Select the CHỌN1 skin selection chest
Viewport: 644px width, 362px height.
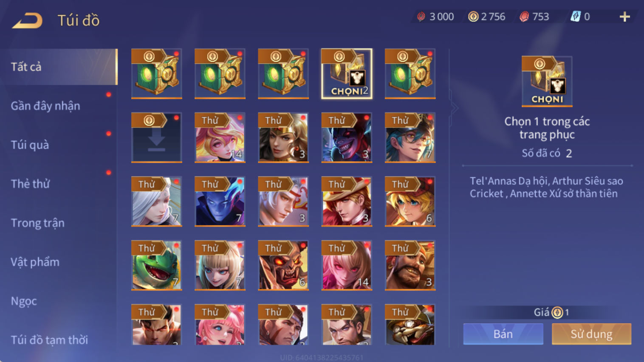pyautogui.click(x=347, y=74)
